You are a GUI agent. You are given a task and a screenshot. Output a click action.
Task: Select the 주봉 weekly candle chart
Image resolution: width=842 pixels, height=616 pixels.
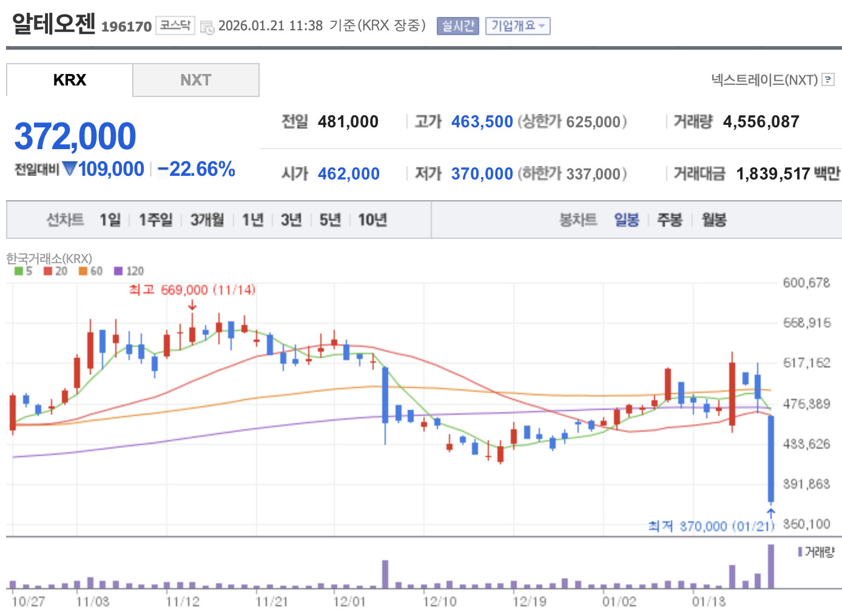(670, 219)
